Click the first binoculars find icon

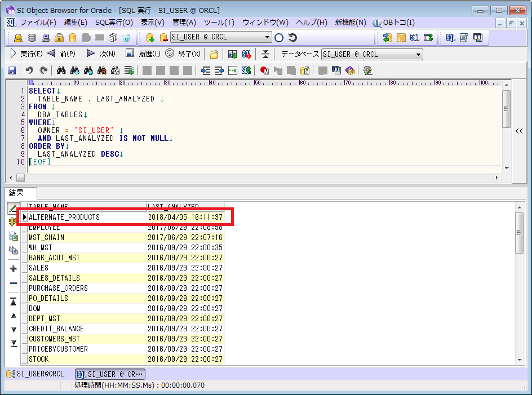61,70
